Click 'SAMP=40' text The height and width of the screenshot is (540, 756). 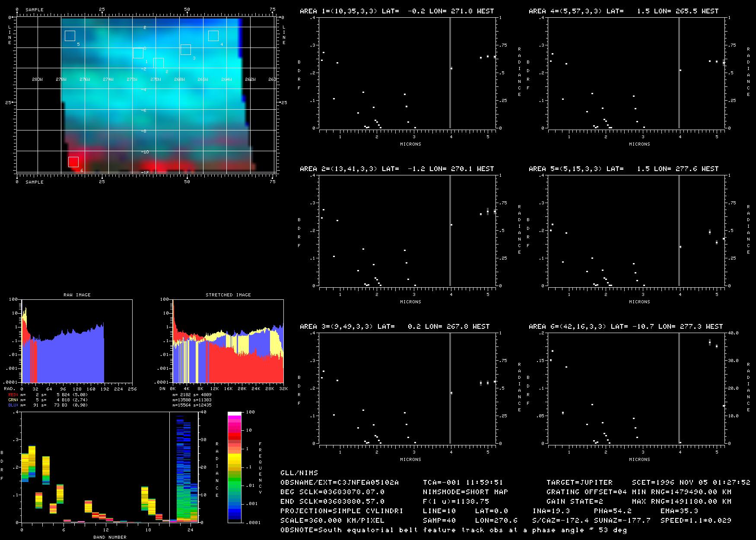[439, 521]
